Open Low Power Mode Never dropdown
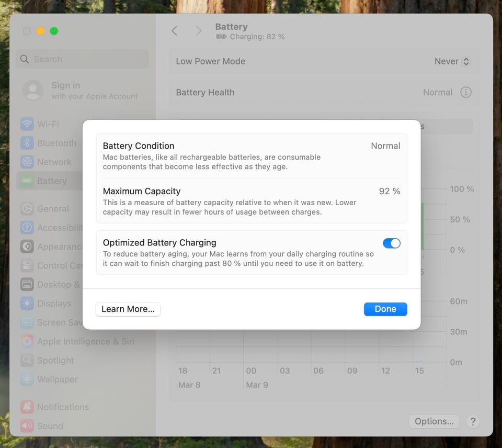502x448 pixels. tap(452, 61)
